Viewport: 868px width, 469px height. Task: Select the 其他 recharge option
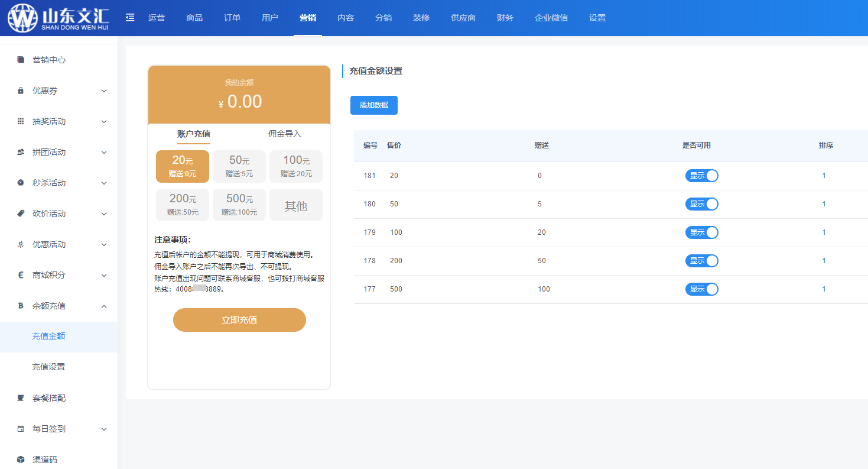[296, 205]
